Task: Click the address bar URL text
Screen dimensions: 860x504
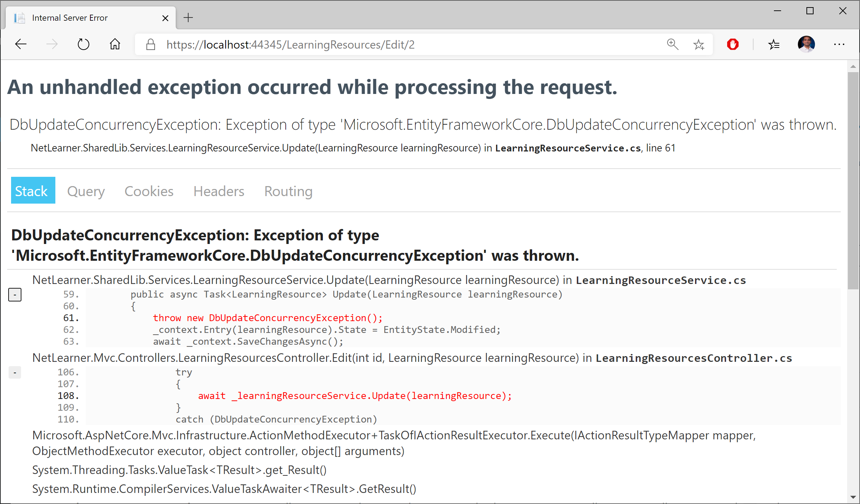Action: click(291, 44)
